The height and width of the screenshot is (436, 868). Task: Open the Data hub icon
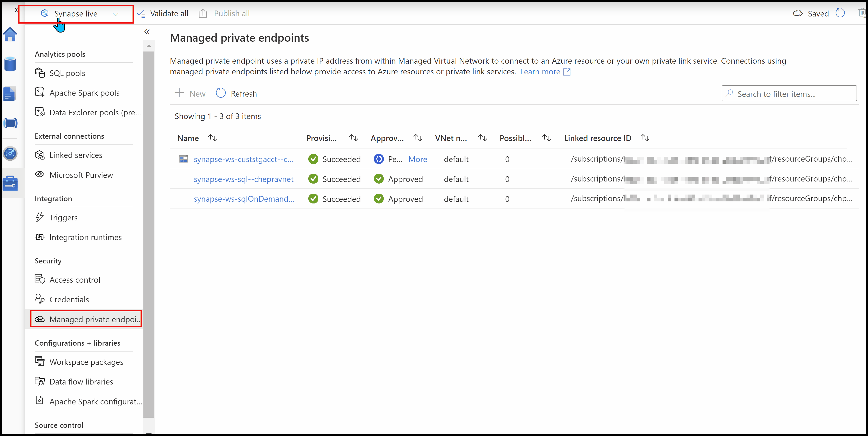[x=11, y=64]
